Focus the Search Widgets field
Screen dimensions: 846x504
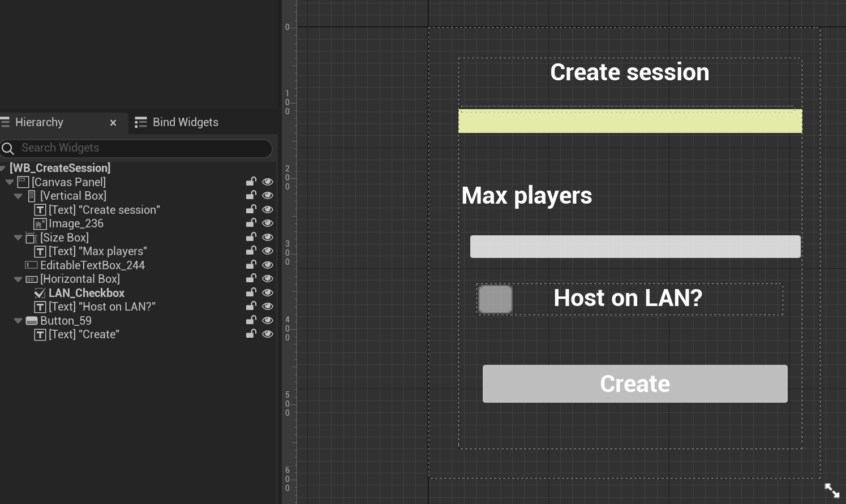[x=136, y=148]
